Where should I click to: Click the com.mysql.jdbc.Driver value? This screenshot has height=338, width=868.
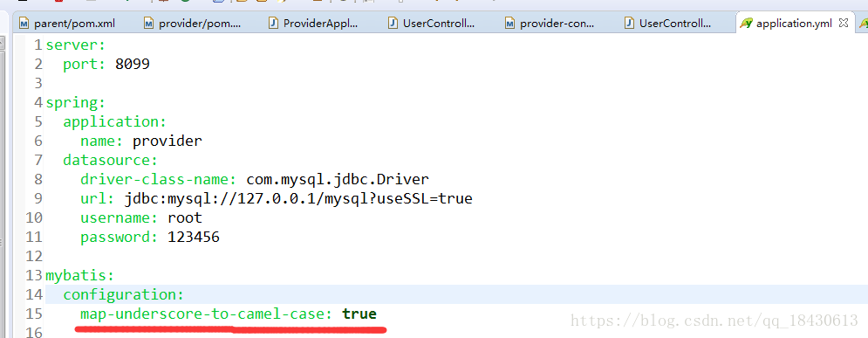point(338,180)
